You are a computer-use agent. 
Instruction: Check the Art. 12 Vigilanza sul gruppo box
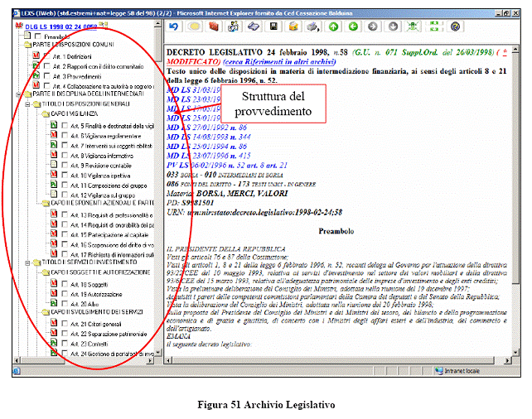tap(65, 195)
